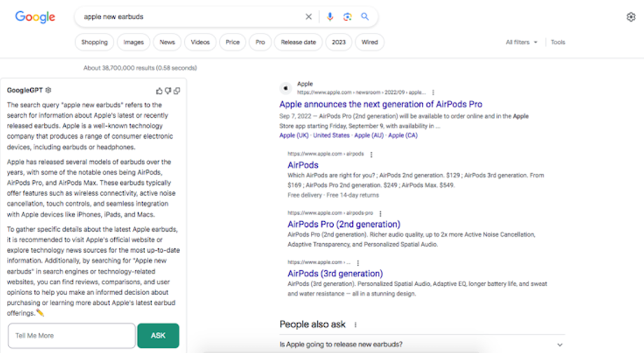Open settings gear icon at top right

[x=631, y=17]
